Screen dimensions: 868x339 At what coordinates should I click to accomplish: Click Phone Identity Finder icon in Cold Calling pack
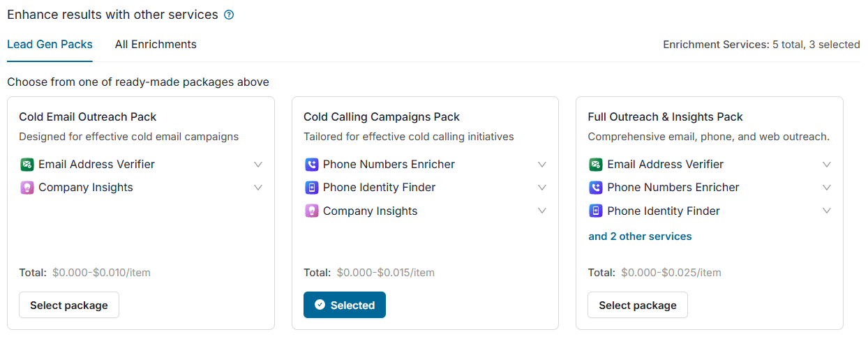[x=312, y=188]
